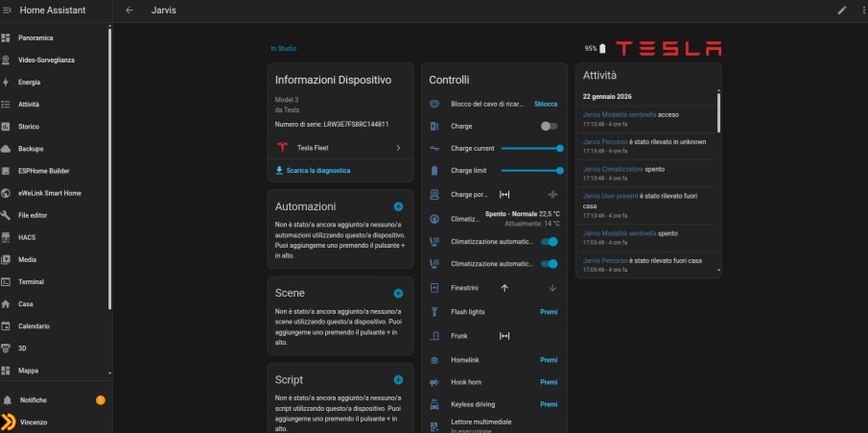This screenshot has height=433, width=868.
Task: Click the File editor wrench icon
Action: 6,215
